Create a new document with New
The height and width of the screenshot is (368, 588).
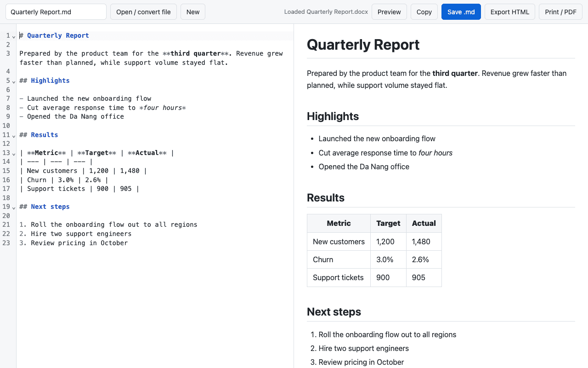(x=193, y=12)
